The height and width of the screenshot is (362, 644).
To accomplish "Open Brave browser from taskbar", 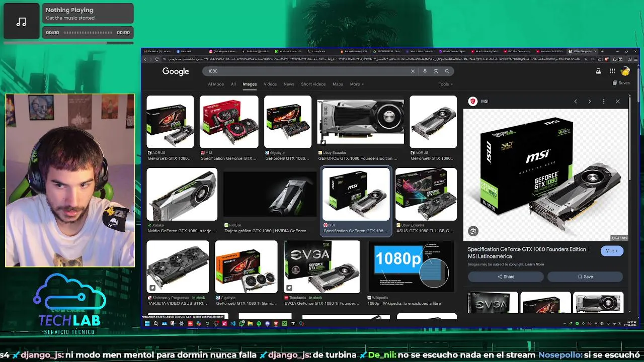I will tap(276, 324).
